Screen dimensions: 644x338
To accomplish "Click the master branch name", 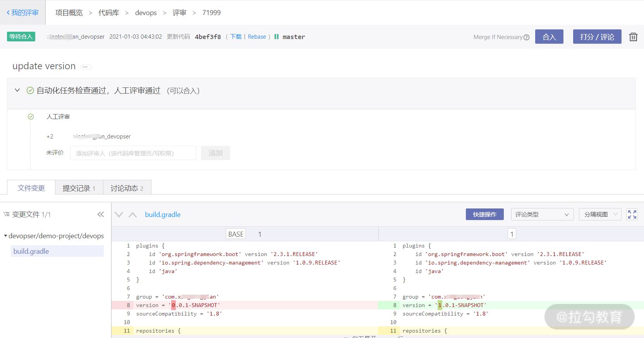I will (x=294, y=37).
